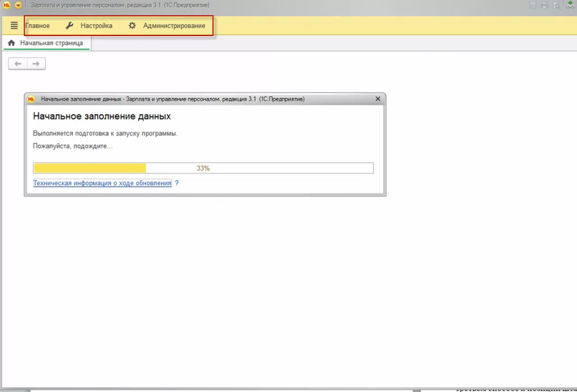Click the text Пожалуйста, подождите…

73,146
